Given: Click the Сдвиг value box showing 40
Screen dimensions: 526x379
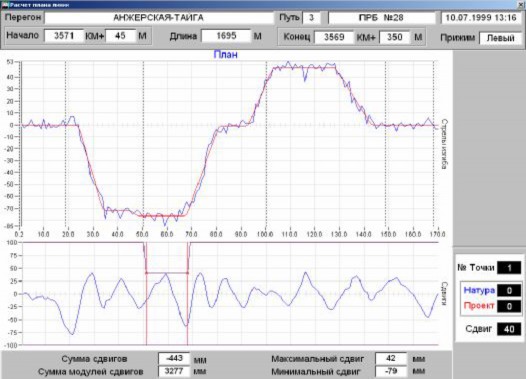Looking at the screenshot, I should click(509, 329).
